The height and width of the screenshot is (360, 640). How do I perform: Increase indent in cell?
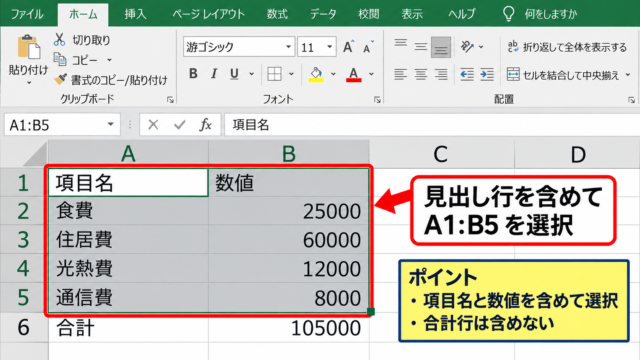[487, 74]
